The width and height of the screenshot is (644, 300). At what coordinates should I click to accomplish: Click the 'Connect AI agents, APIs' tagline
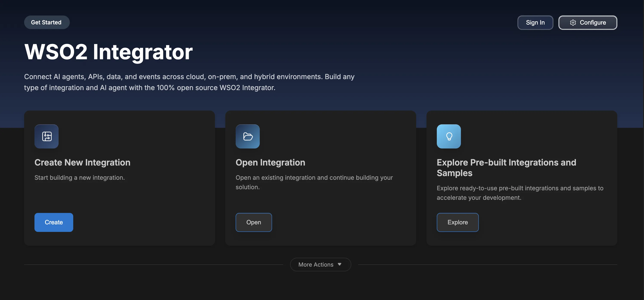click(189, 82)
